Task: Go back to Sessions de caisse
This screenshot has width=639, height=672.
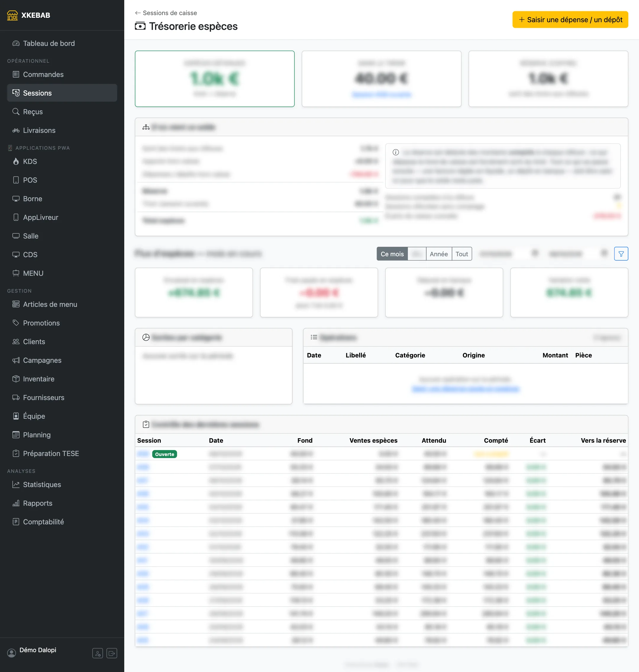Action: click(166, 13)
